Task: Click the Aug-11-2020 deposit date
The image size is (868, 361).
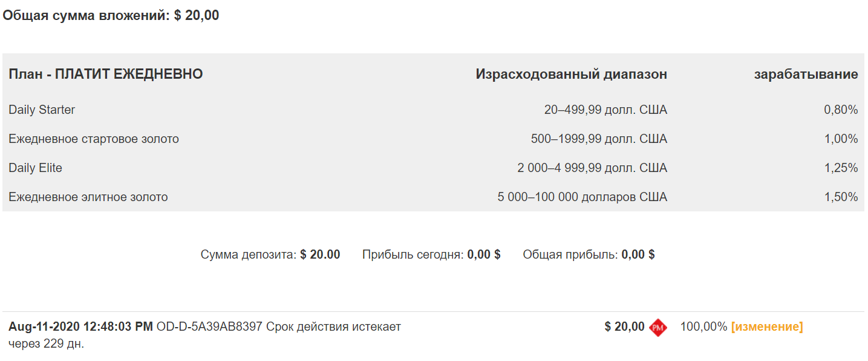Action: [x=80, y=327]
